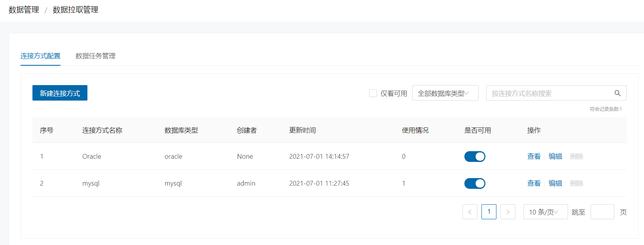Click 删除 in the Oracle row
Image resolution: width=644 pixels, height=245 pixels.
[576, 157]
